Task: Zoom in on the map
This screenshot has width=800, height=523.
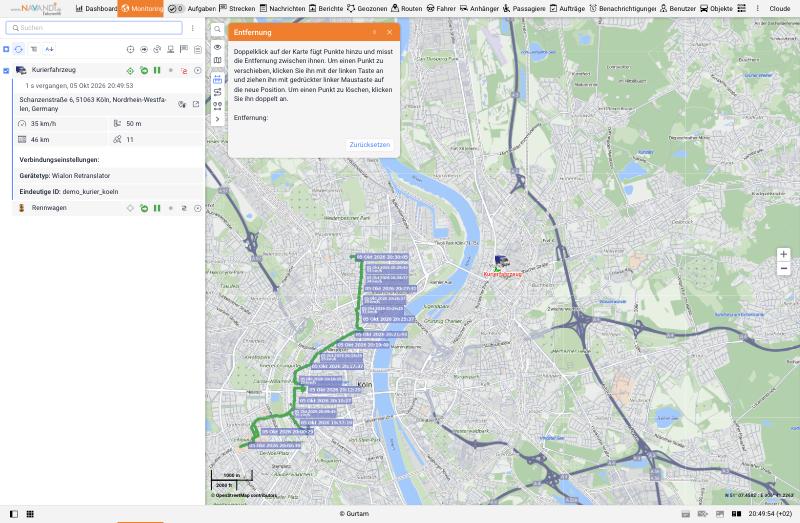Action: point(783,255)
